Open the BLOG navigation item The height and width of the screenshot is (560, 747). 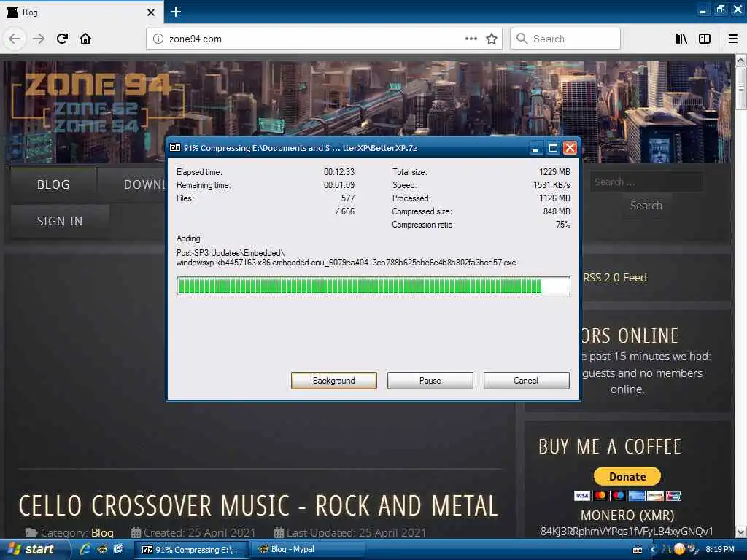(x=53, y=184)
